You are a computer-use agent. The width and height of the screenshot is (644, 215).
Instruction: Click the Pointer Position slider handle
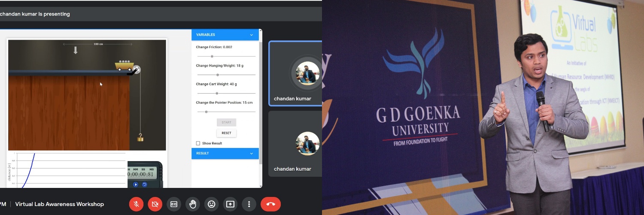(x=206, y=112)
